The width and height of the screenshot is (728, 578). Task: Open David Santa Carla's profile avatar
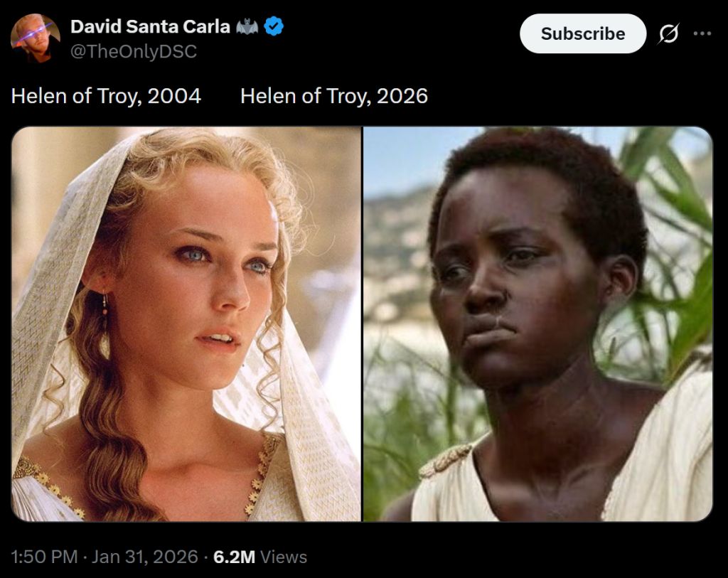(36, 38)
